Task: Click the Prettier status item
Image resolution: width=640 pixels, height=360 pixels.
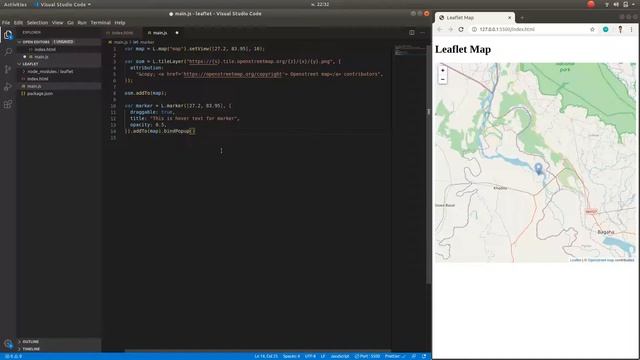Action: [394, 356]
